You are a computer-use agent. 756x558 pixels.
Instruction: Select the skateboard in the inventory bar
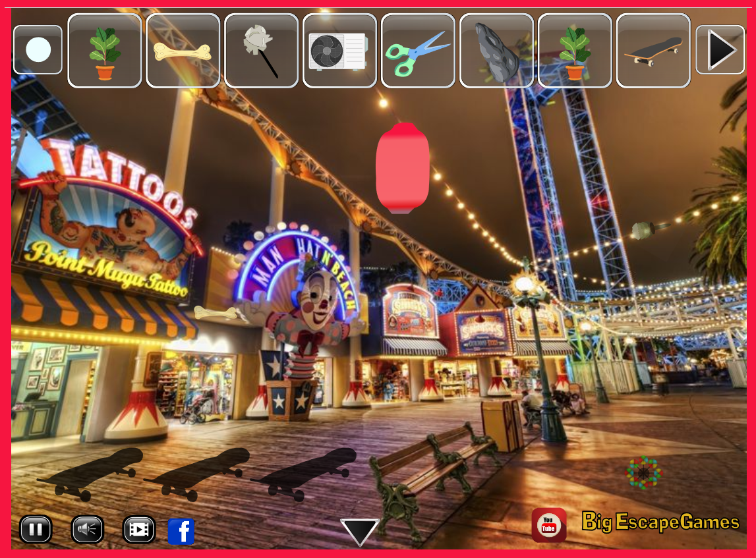point(653,51)
